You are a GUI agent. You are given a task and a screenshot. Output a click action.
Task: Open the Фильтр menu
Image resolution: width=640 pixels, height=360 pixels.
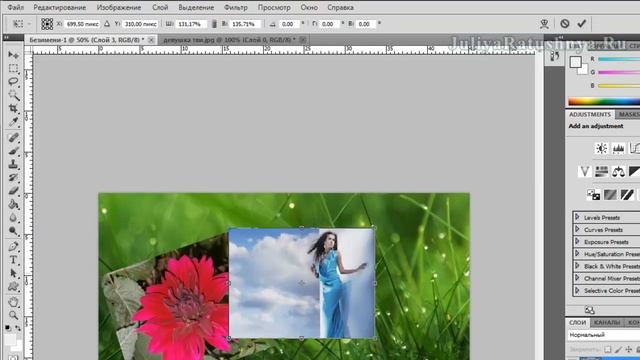tap(236, 7)
